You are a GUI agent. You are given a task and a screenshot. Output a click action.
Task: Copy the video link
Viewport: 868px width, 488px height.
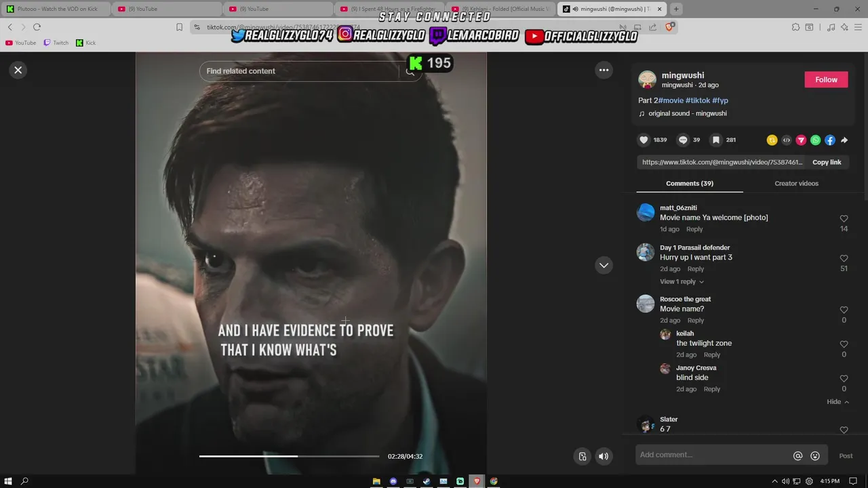827,162
